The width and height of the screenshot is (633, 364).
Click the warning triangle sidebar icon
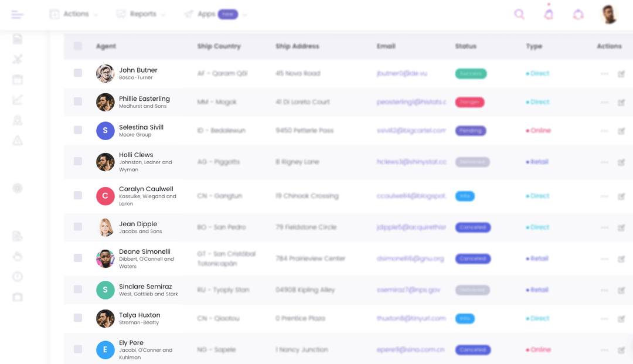click(18, 141)
